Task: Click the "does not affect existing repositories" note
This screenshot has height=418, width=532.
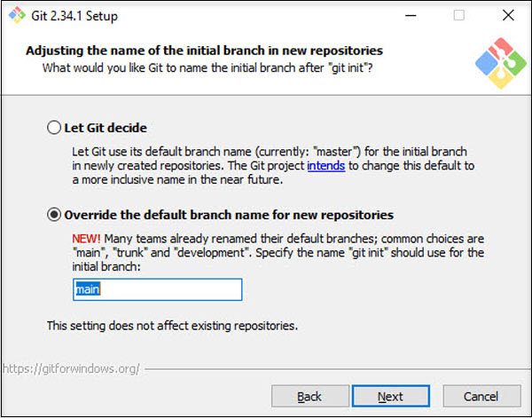Action: [172, 326]
